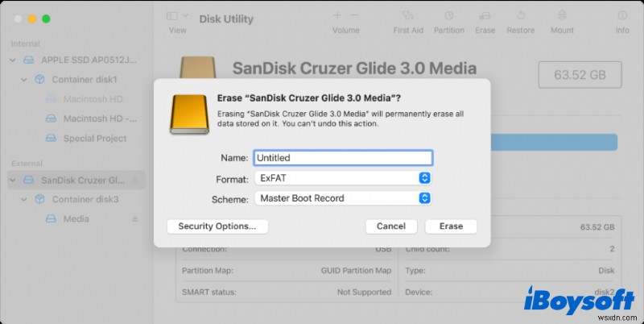Click the drive icon beside Media volume

(x=51, y=218)
